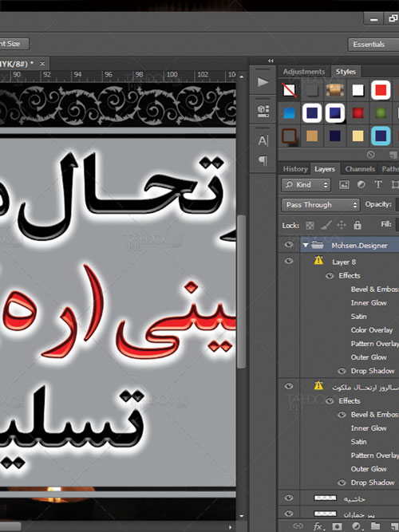Switch to the Styles tab
The image size is (399, 532).
[346, 72]
